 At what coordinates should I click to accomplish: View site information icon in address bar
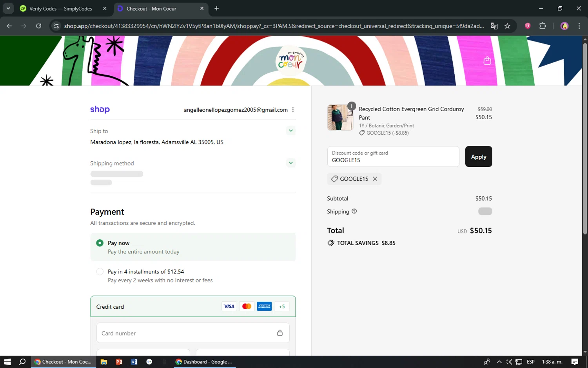tap(56, 26)
